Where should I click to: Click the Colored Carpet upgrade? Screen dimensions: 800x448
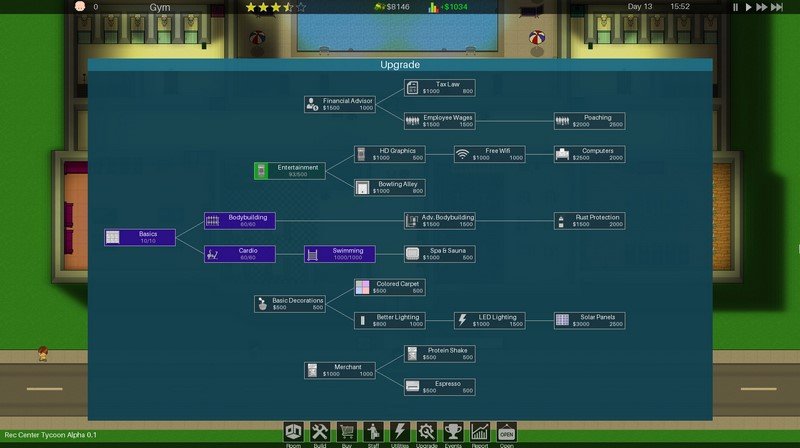pos(390,287)
